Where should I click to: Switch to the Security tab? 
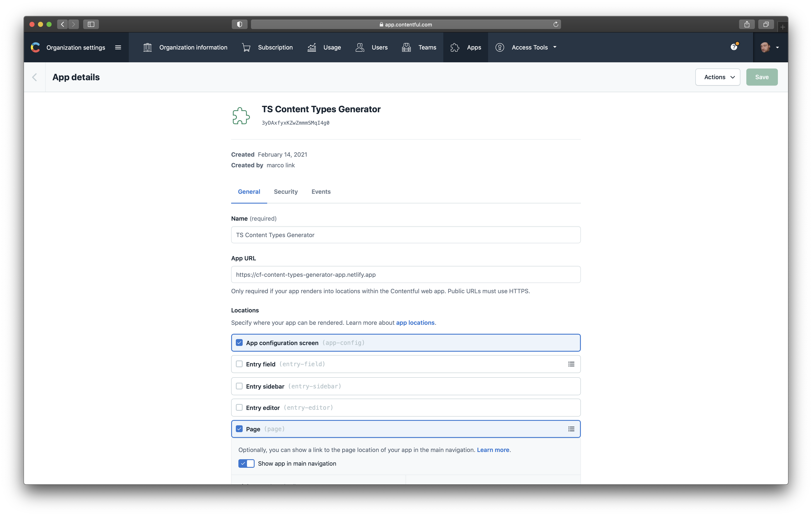(286, 192)
